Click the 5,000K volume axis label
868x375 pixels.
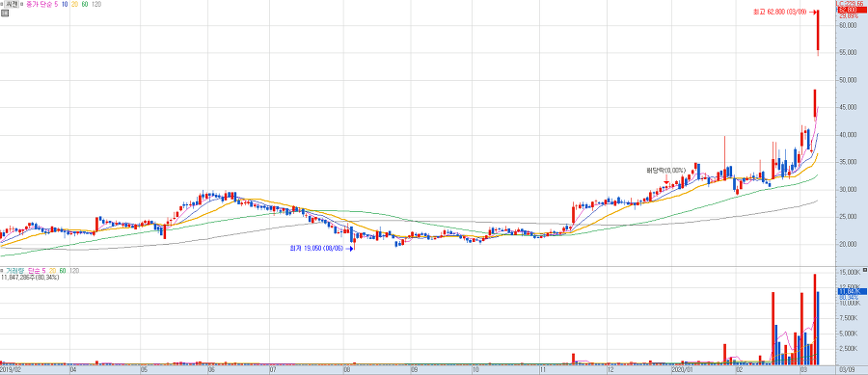(x=850, y=334)
